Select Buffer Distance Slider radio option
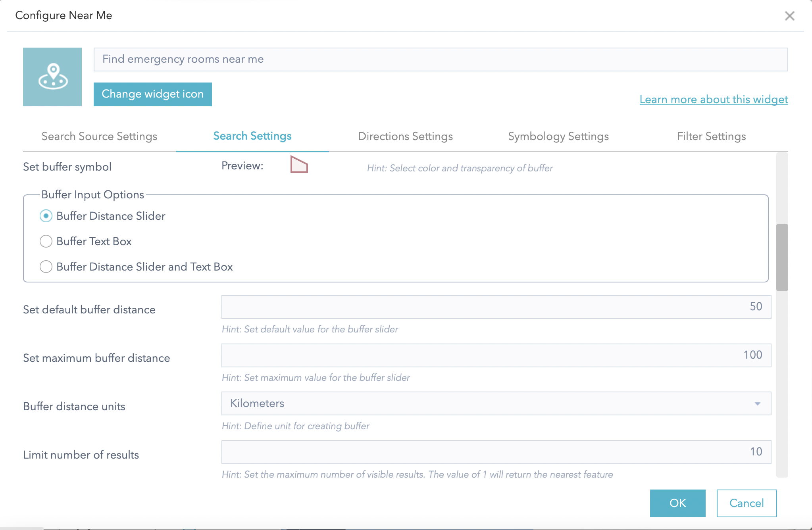This screenshot has width=812, height=530. (46, 216)
